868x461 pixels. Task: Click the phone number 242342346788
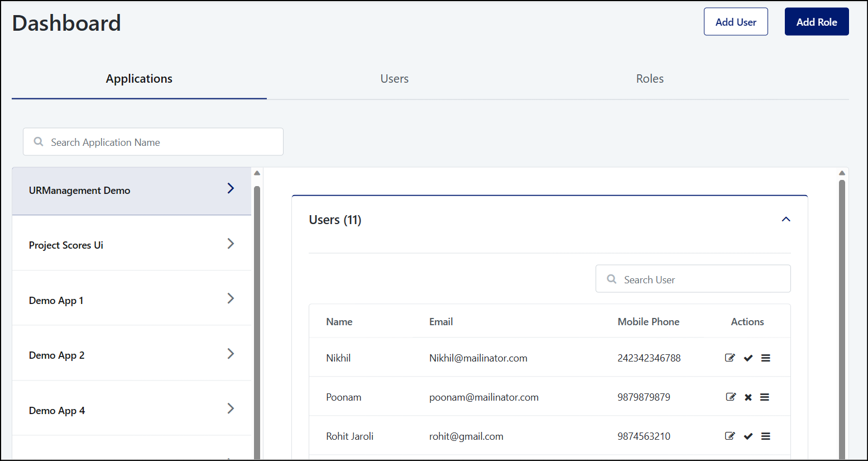[649, 358]
